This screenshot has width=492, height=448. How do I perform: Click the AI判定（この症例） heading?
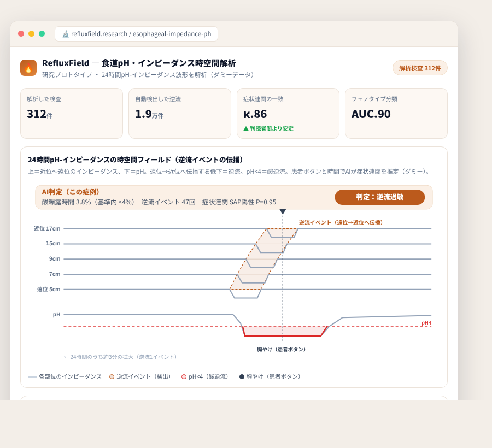click(71, 192)
